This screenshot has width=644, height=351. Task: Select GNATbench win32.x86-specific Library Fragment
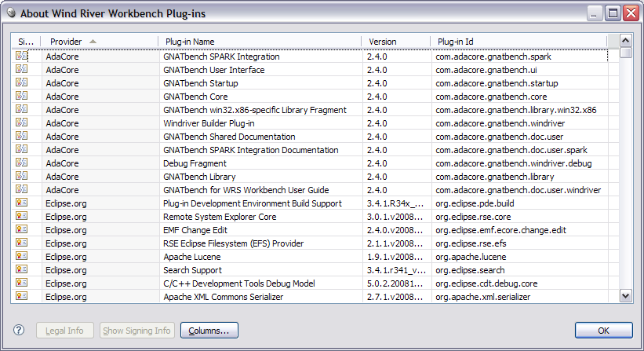pos(255,110)
